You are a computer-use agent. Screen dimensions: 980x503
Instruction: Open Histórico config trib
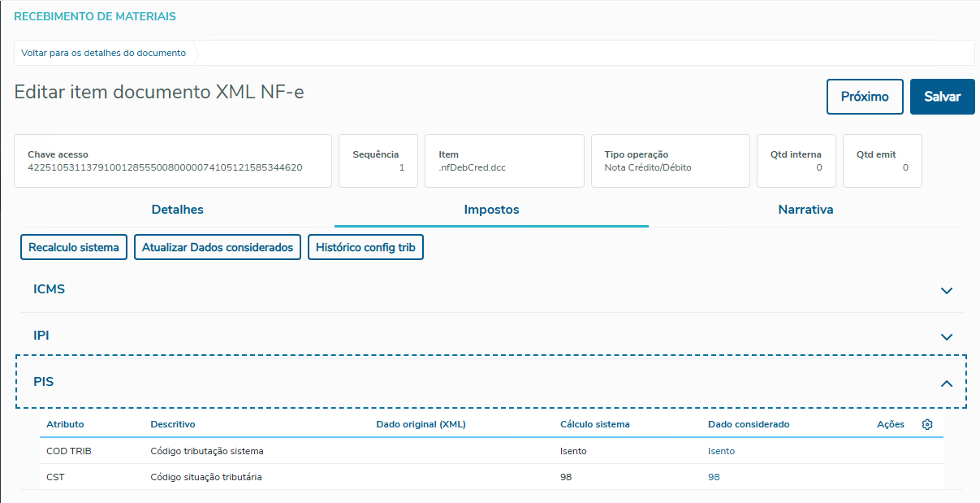pyautogui.click(x=365, y=247)
